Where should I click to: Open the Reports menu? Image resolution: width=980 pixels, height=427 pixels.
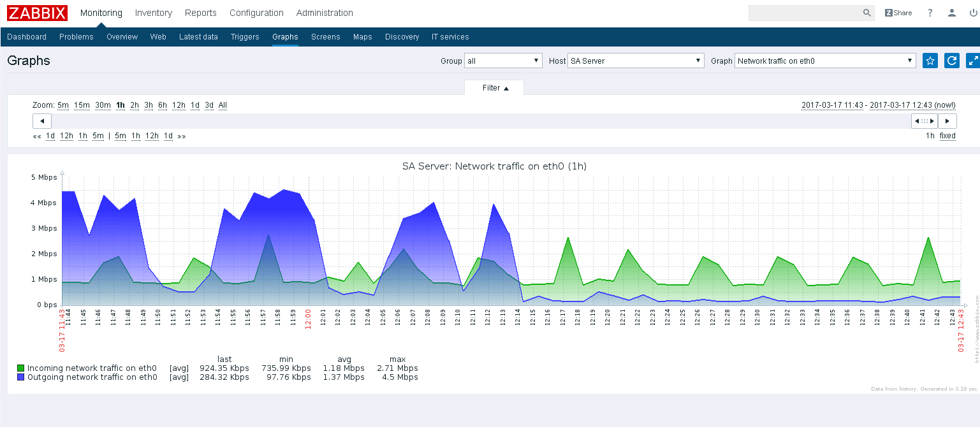click(x=200, y=13)
